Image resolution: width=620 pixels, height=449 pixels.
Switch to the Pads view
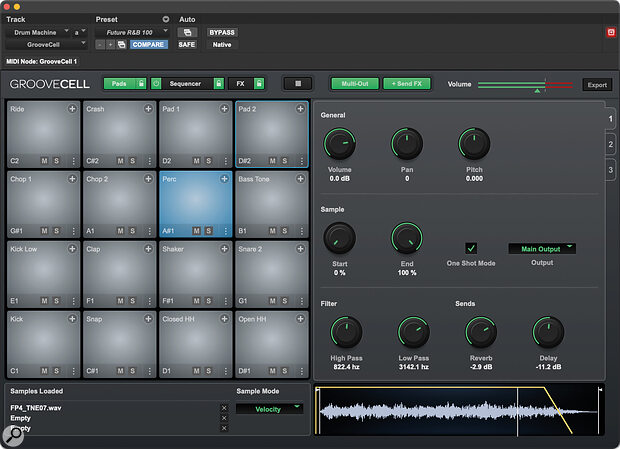(119, 83)
